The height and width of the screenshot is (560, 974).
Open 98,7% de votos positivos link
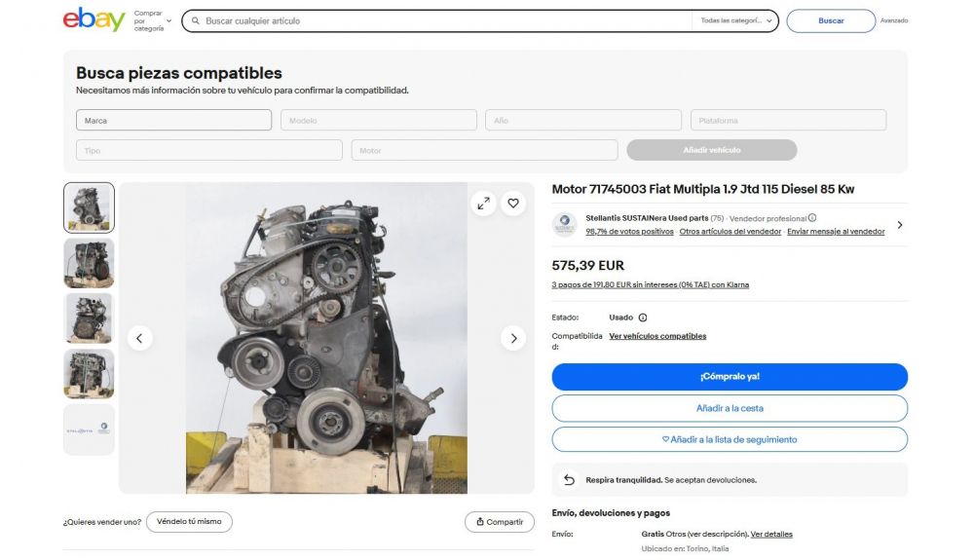pos(629,232)
